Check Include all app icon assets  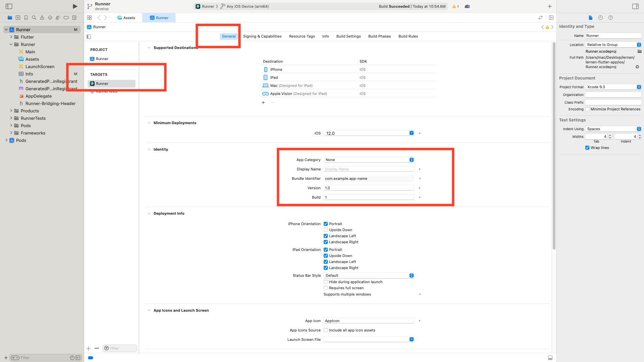point(325,330)
